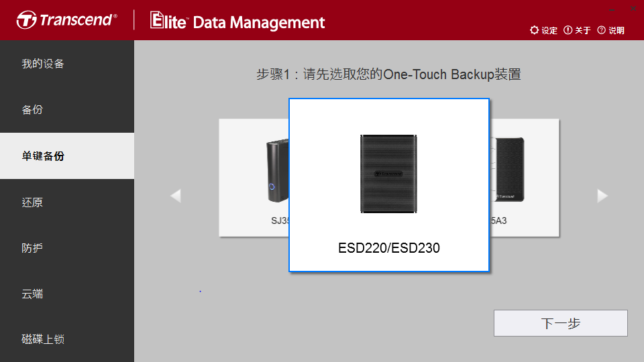The image size is (644, 362).
Task: Select the ESD220/ESD230 device card
Action: [x=389, y=185]
